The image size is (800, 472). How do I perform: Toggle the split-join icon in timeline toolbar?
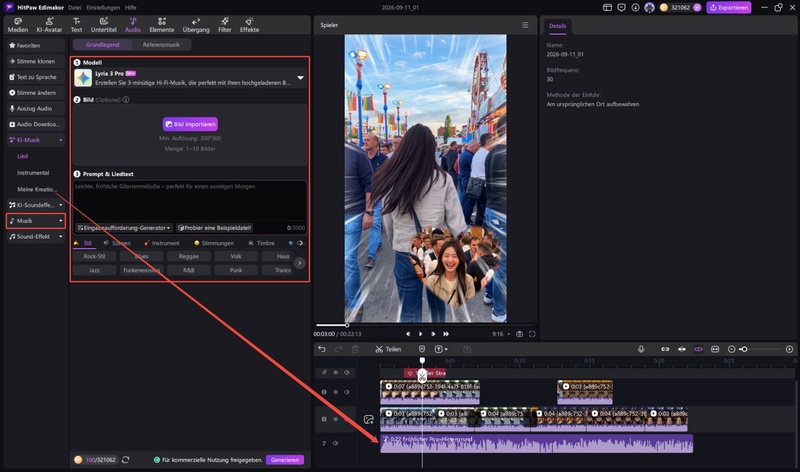pos(682,349)
